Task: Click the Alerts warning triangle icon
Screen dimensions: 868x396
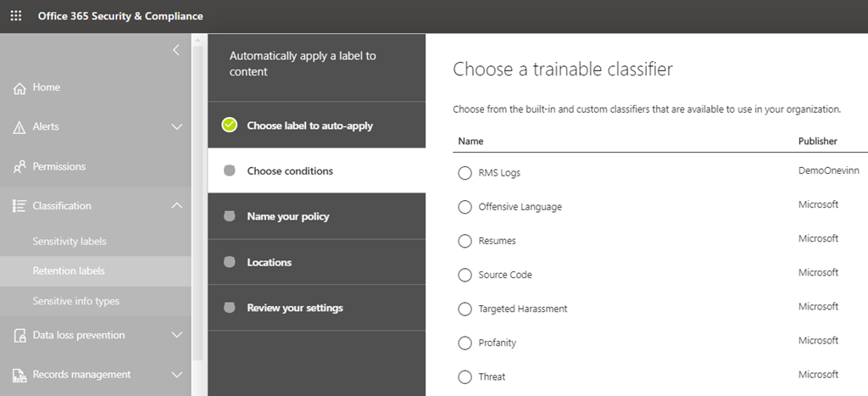Action: click(x=19, y=127)
